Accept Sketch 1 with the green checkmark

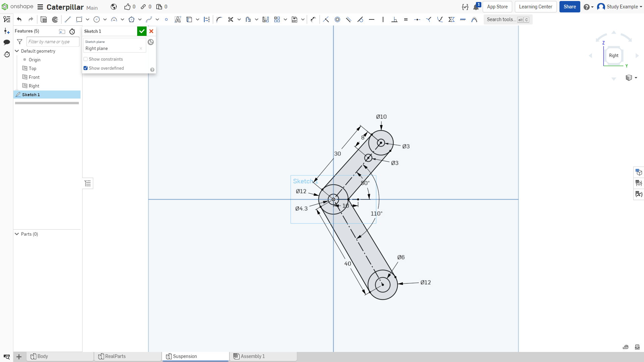tap(142, 31)
